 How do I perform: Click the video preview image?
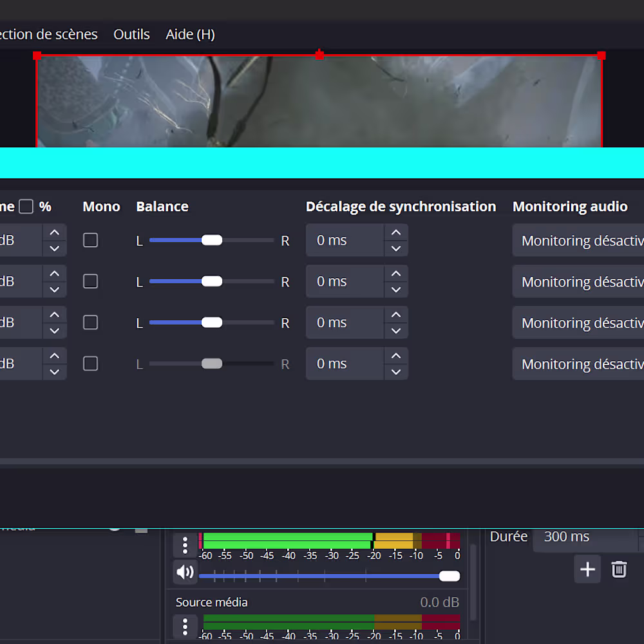[319, 102]
